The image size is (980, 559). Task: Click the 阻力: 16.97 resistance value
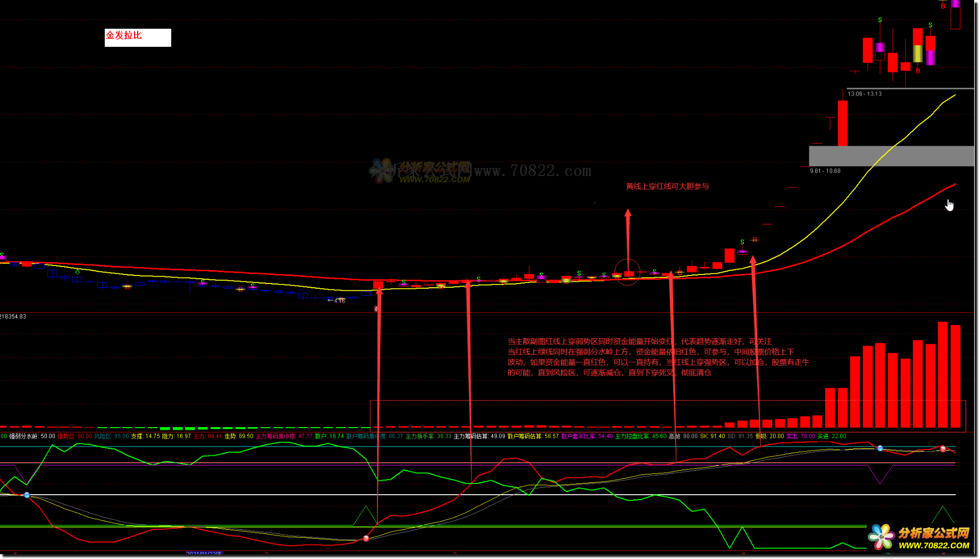point(177,436)
